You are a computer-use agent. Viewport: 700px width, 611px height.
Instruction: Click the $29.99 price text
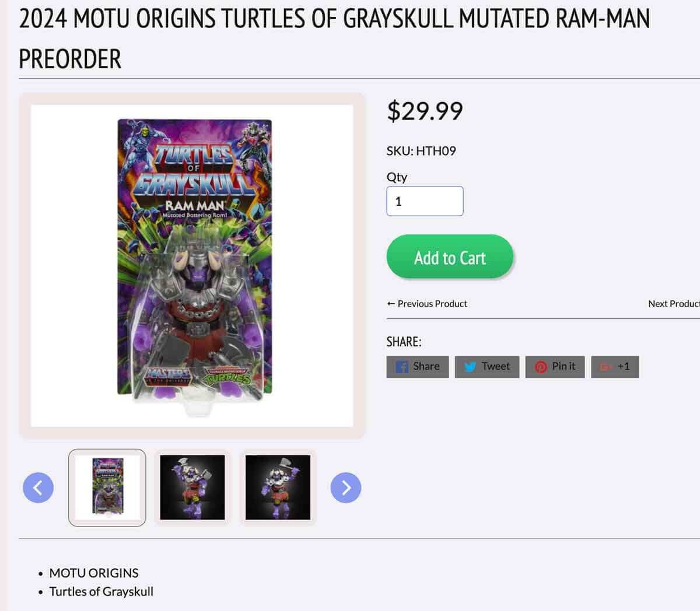pyautogui.click(x=424, y=111)
